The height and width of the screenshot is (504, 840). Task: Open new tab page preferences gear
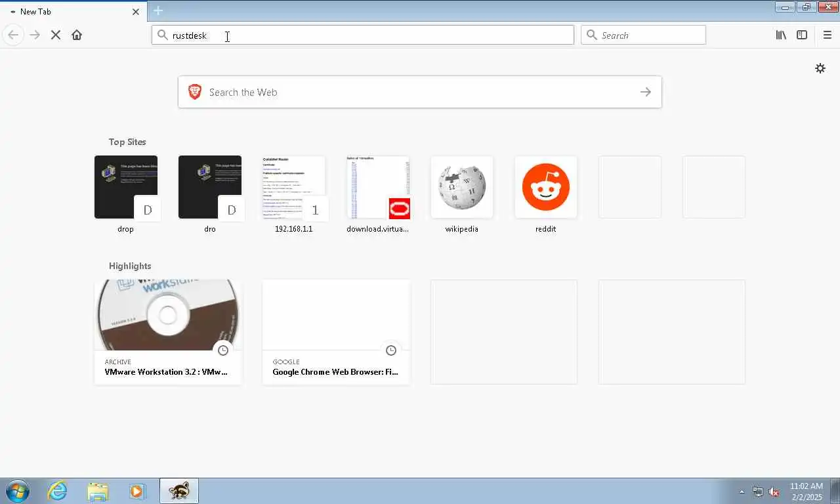coord(820,68)
